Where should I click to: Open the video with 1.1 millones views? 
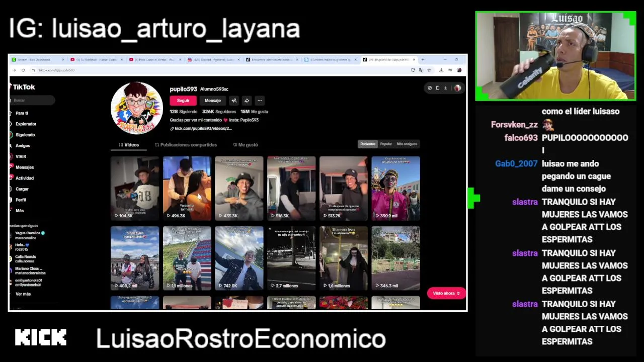click(187, 258)
